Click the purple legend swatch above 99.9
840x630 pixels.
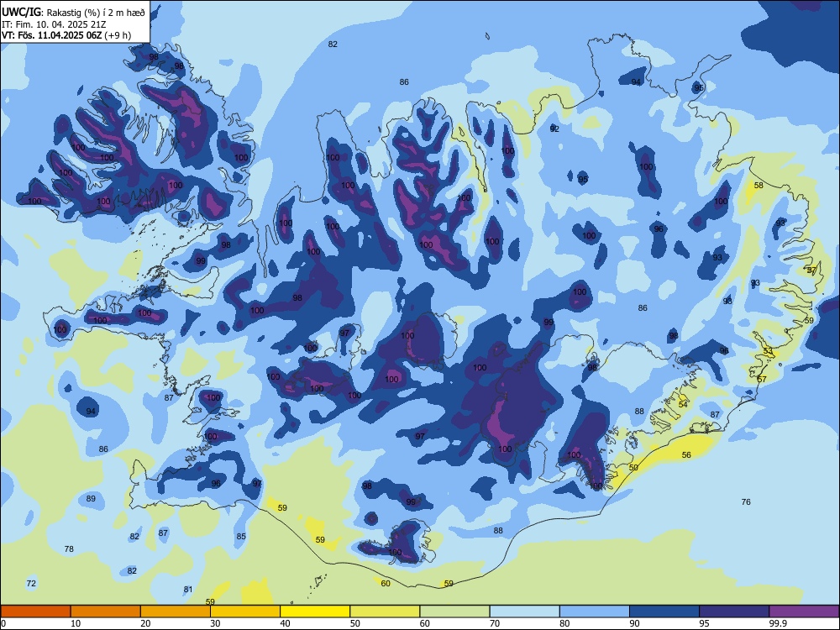click(804, 612)
